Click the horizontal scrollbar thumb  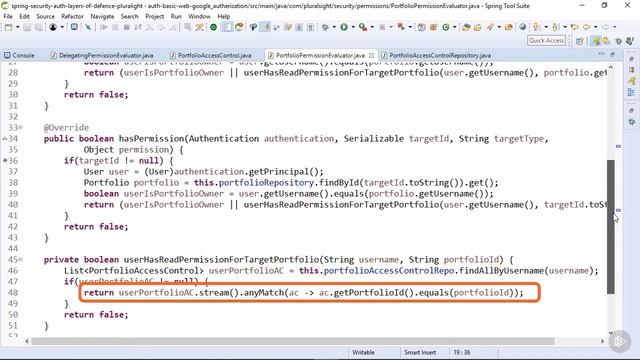(x=293, y=341)
